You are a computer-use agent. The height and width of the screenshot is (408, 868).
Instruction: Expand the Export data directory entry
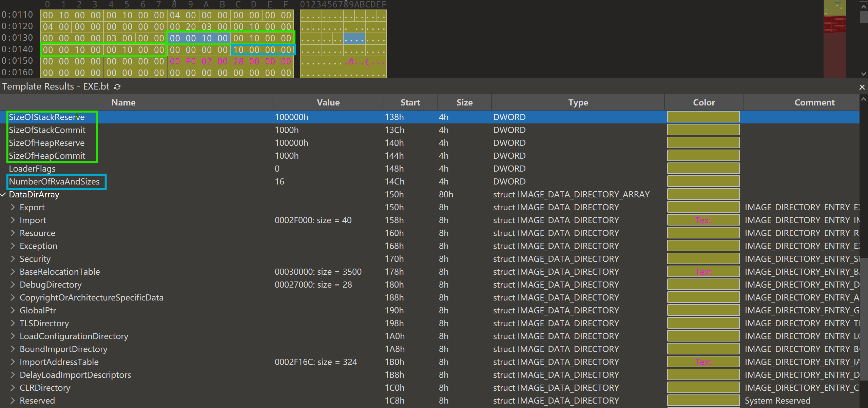click(13, 207)
